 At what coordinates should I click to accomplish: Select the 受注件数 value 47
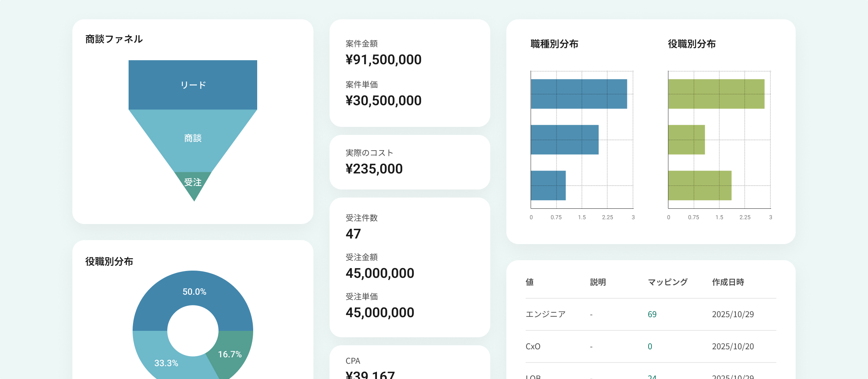click(353, 234)
